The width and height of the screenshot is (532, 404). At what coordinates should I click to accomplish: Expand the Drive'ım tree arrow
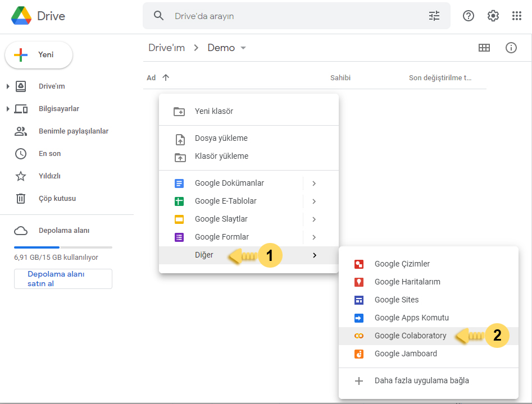coord(8,86)
